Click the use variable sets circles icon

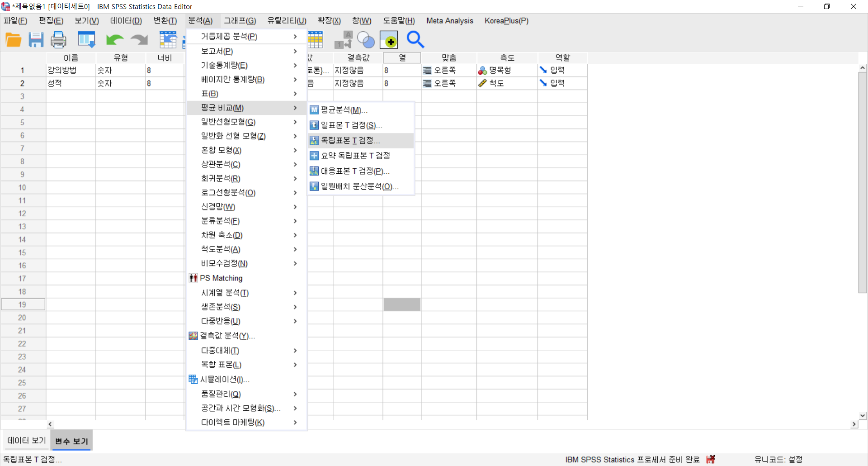coord(366,40)
